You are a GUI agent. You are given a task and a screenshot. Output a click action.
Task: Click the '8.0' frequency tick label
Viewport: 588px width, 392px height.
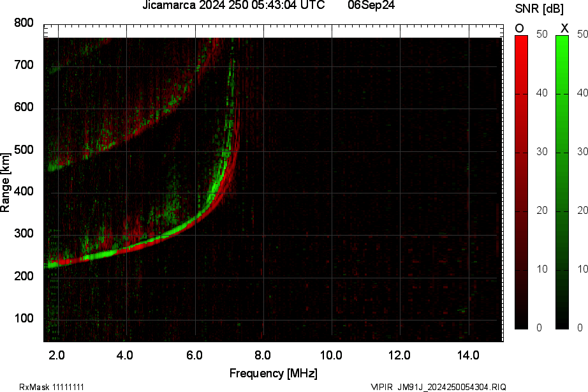point(263,355)
